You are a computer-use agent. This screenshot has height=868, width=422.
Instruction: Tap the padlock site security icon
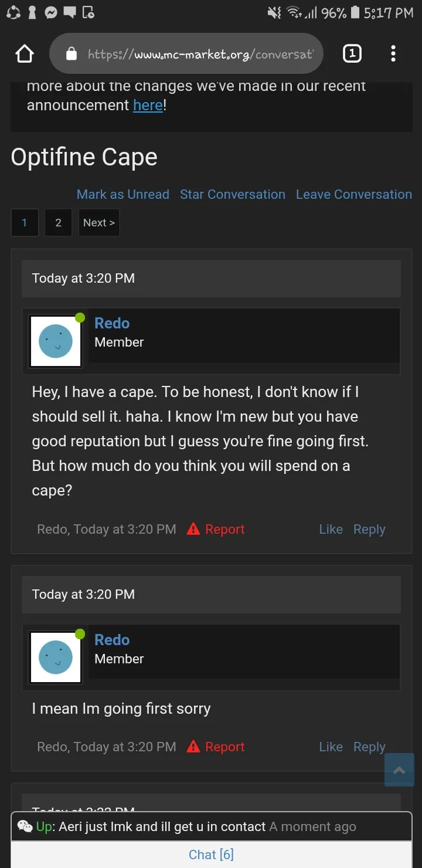click(x=72, y=55)
